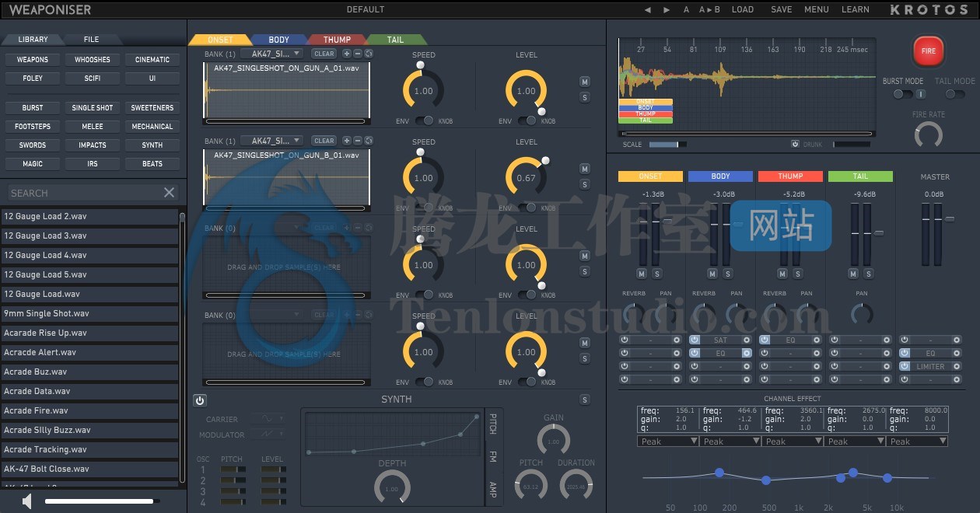This screenshot has width=980, height=513.
Task: Open Master LIMITER effect editor circle icon
Action: click(x=957, y=366)
